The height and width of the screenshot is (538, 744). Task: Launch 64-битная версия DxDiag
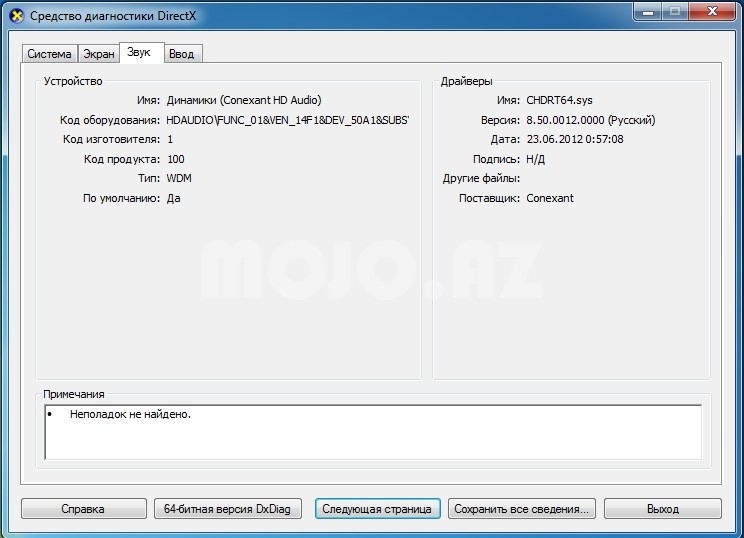(x=227, y=508)
